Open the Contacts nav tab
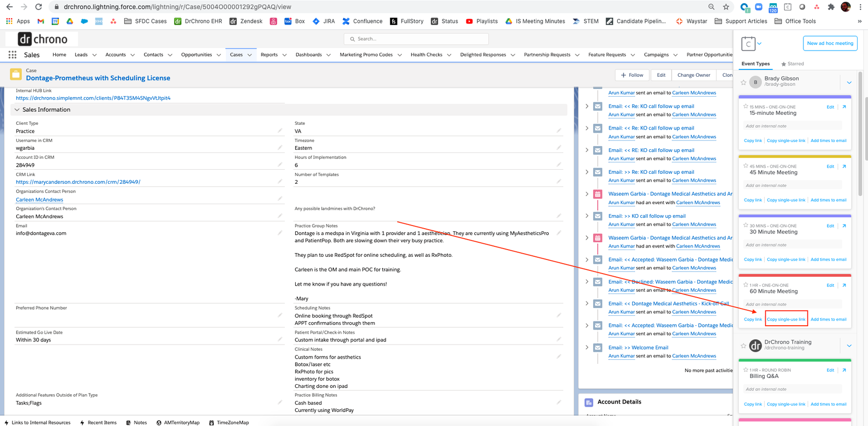868x426 pixels. pos(153,55)
